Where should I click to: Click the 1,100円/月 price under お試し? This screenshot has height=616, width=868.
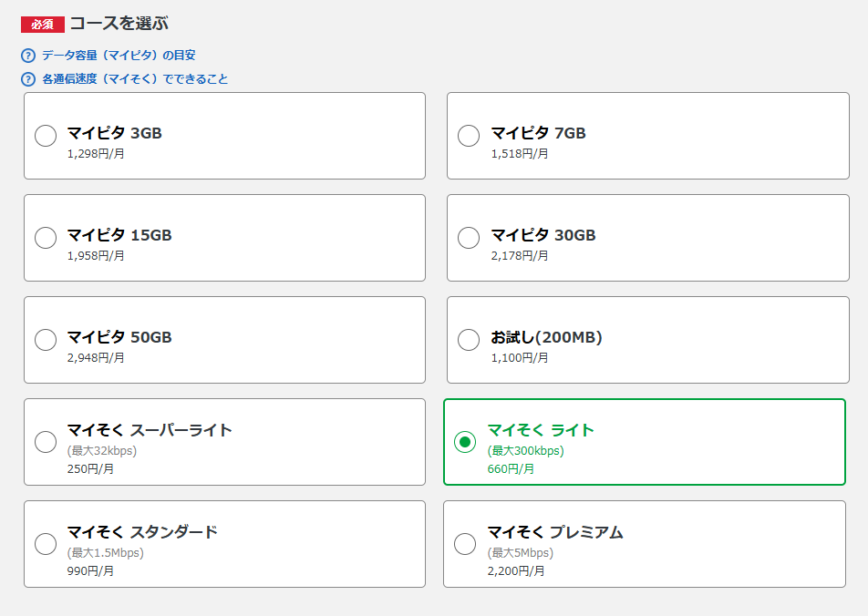point(520,358)
